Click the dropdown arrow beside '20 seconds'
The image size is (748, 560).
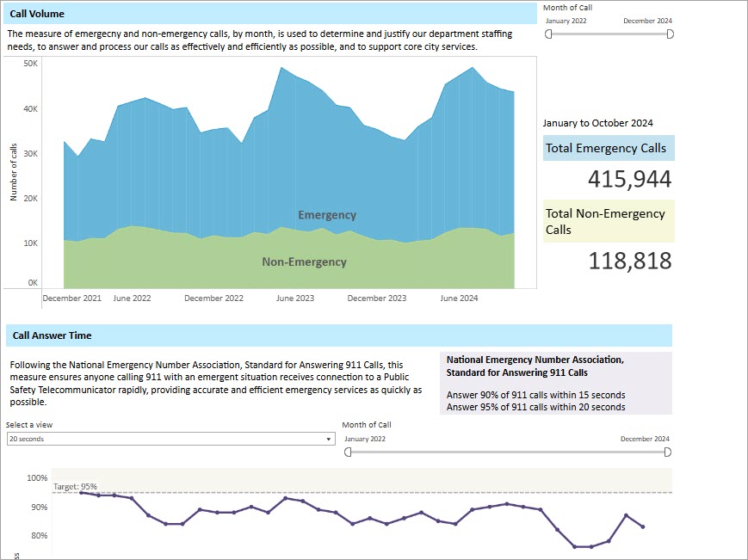(x=329, y=439)
